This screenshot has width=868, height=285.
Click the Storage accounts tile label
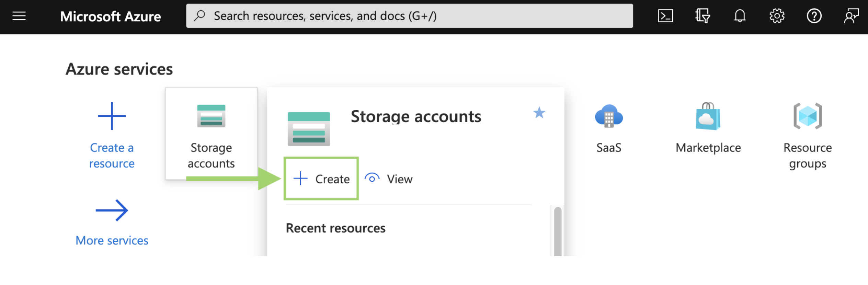pos(211,156)
